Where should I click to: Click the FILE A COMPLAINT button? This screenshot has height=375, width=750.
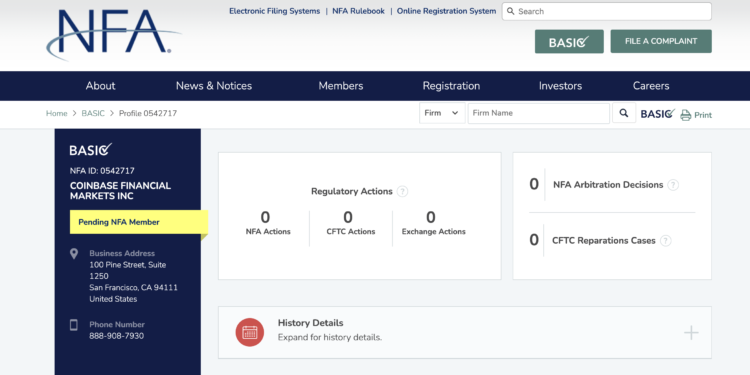pos(661,41)
